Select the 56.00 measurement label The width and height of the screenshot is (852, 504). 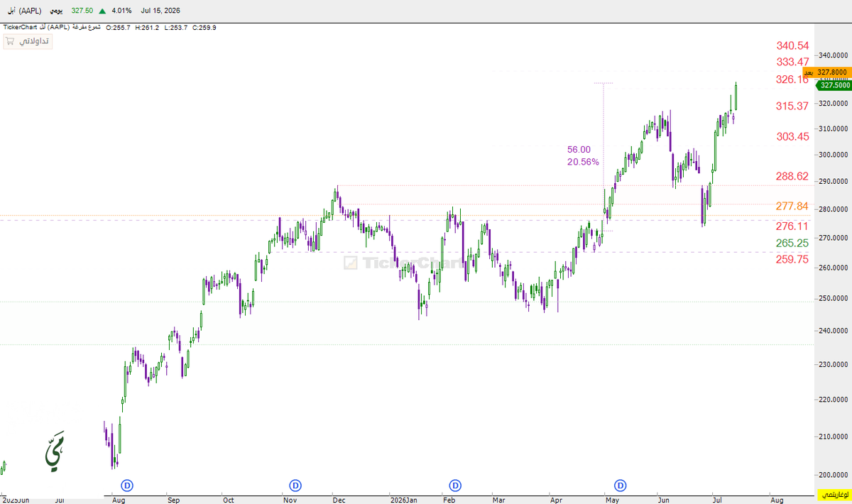(579, 149)
